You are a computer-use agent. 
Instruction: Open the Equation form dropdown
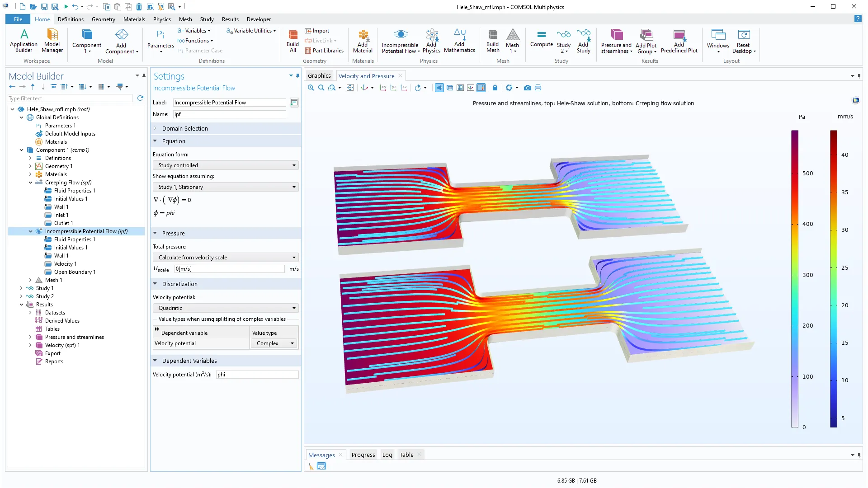coord(226,165)
